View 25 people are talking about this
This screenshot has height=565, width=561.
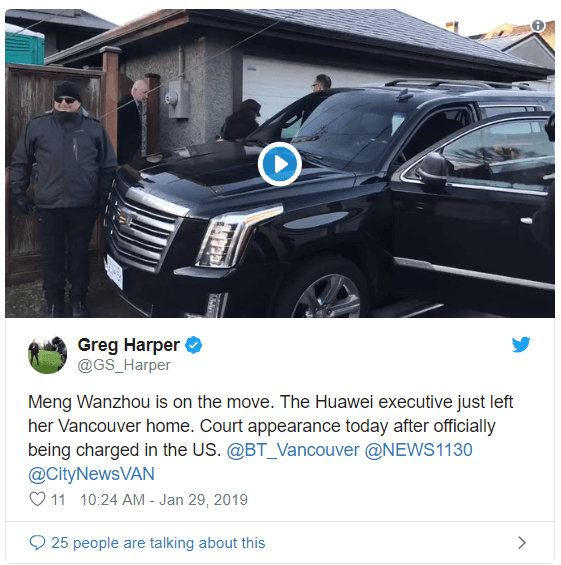(158, 543)
